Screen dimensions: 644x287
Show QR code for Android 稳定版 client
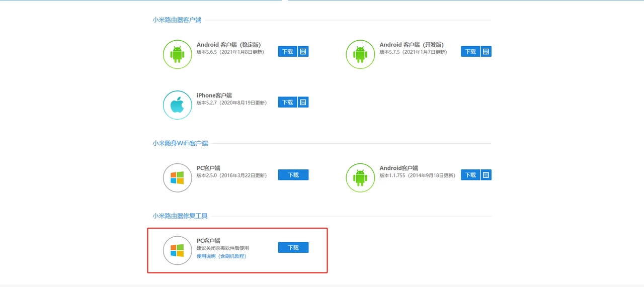(x=303, y=51)
